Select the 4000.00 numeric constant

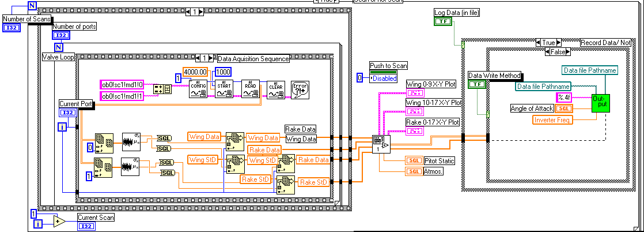(195, 71)
